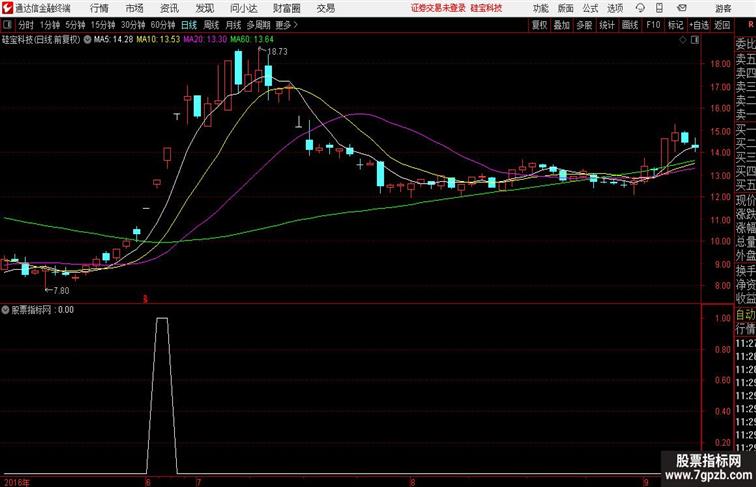The height and width of the screenshot is (487, 756).
Task: Click the 2016年 time axis label
Action: [x=16, y=482]
